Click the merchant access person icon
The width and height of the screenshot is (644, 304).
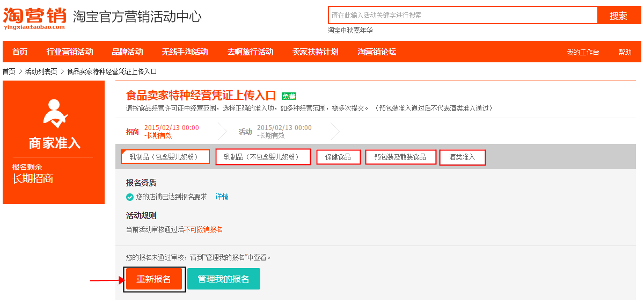(55, 113)
